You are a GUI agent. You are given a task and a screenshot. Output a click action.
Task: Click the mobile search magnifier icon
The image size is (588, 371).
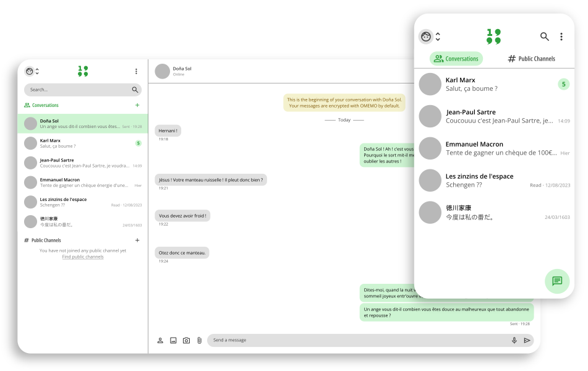pyautogui.click(x=544, y=36)
